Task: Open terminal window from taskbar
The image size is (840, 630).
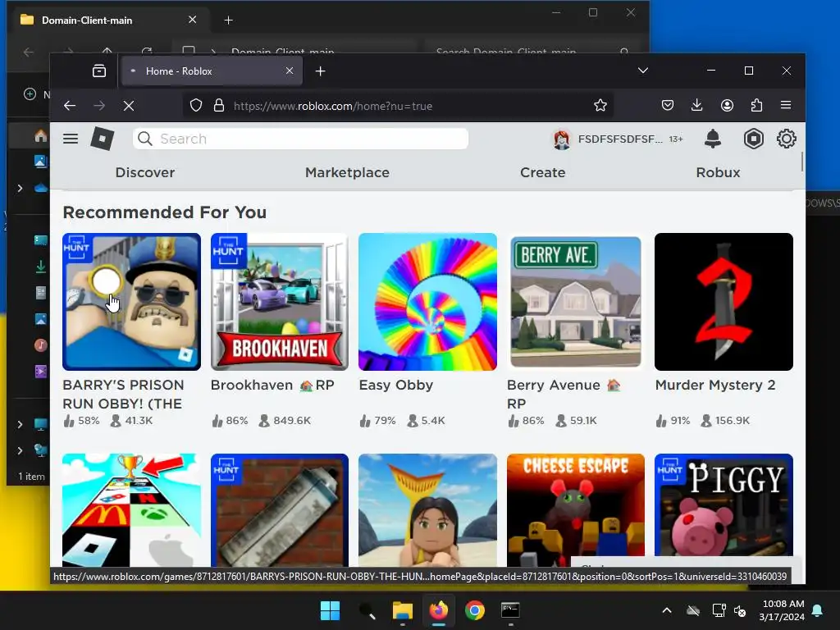Action: (510, 610)
